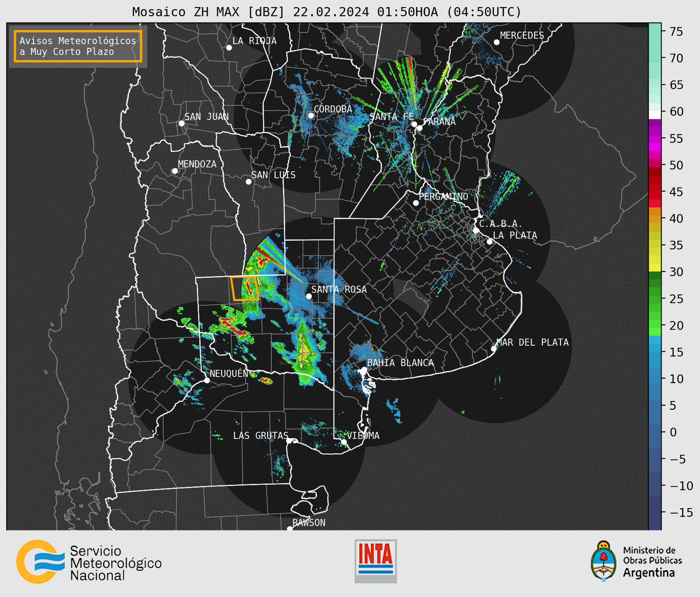
Task: Click the C.A.B.A. city marker dot
Action: click(x=476, y=230)
